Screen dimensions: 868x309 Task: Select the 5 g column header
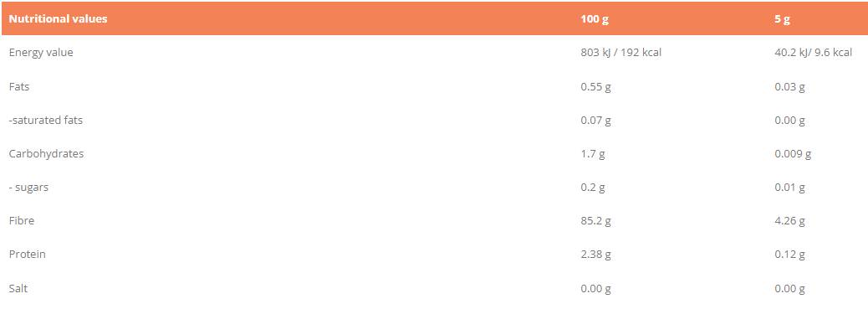point(782,19)
